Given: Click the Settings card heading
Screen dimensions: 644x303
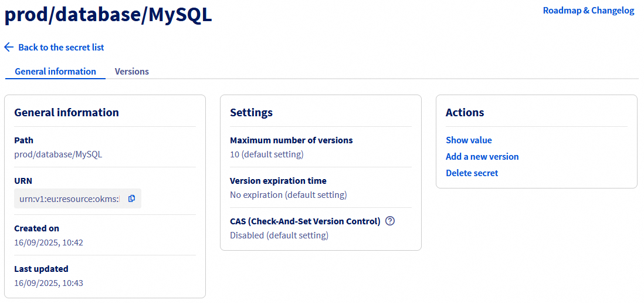Looking at the screenshot, I should 251,113.
